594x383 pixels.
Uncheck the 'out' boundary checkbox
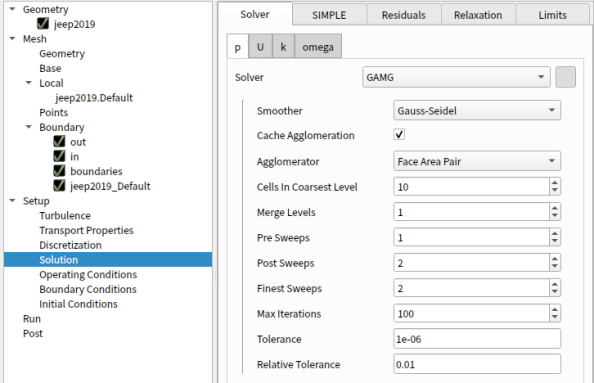tap(59, 142)
